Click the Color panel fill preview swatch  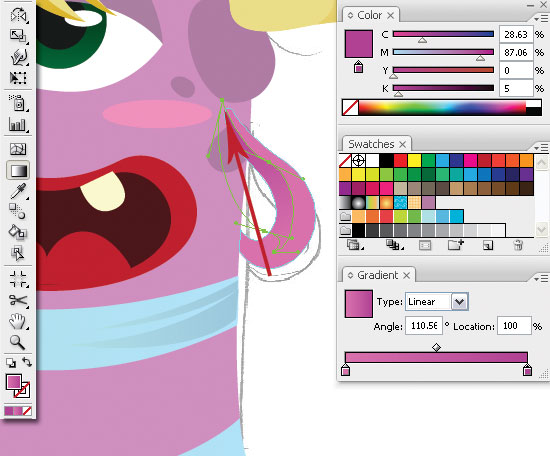(358, 44)
